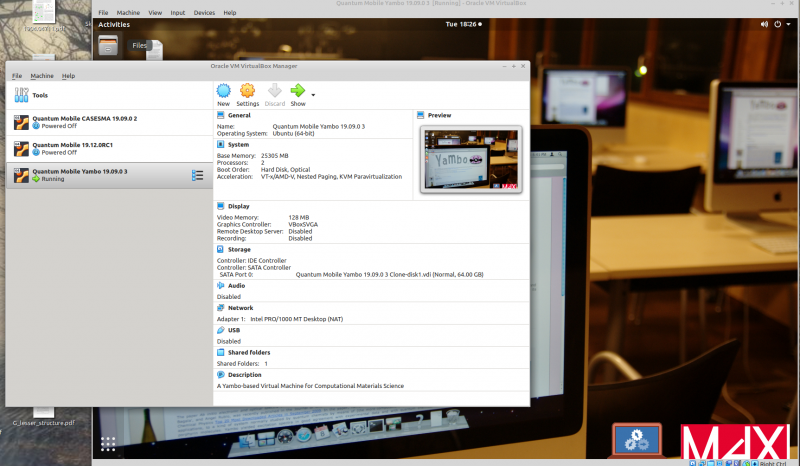
Task: Open the Yambo VM preview thumbnail
Action: click(471, 159)
